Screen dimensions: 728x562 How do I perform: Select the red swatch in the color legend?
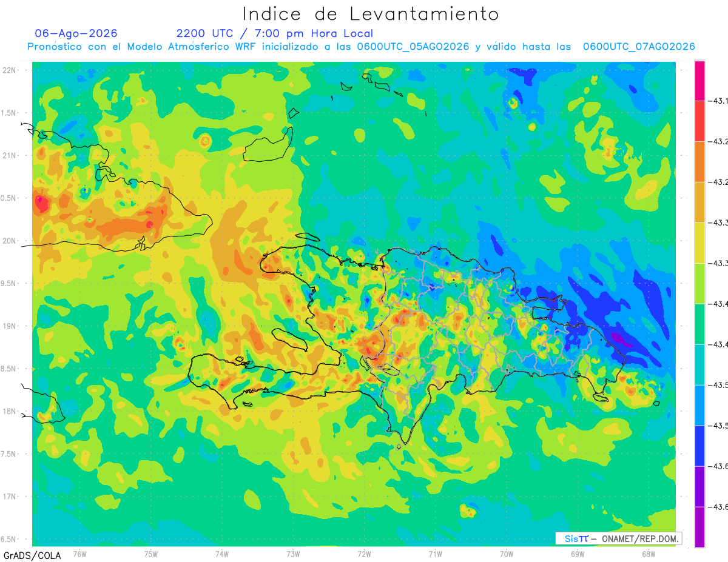[699, 121]
